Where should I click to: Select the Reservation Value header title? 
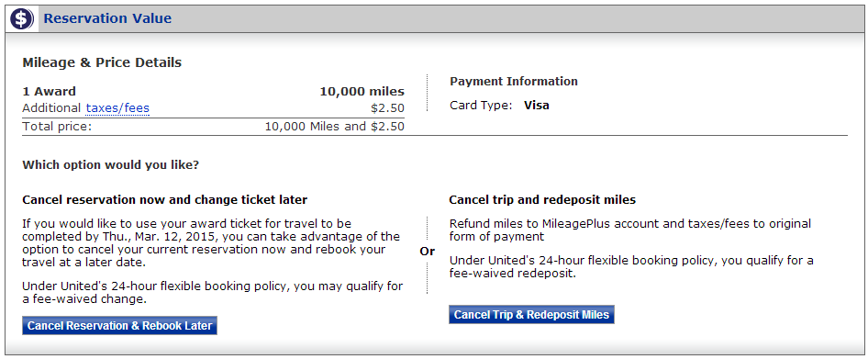(x=107, y=19)
